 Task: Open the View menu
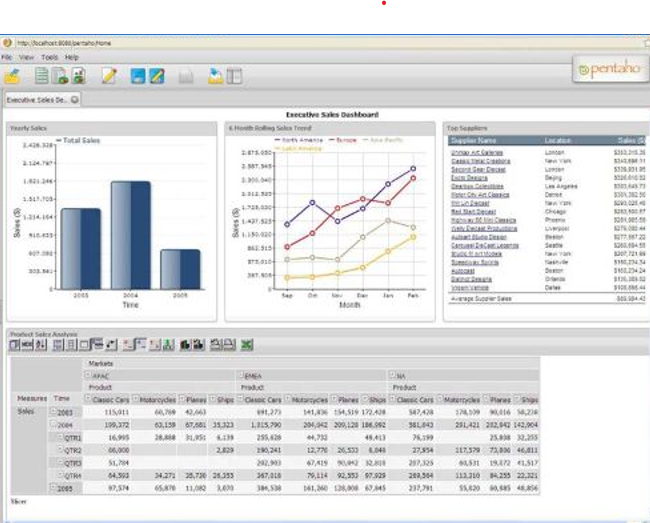tap(26, 57)
